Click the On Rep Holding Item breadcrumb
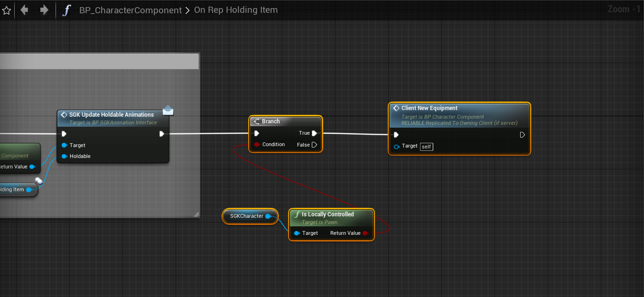Viewport: 644px width, 297px height. pos(236,10)
